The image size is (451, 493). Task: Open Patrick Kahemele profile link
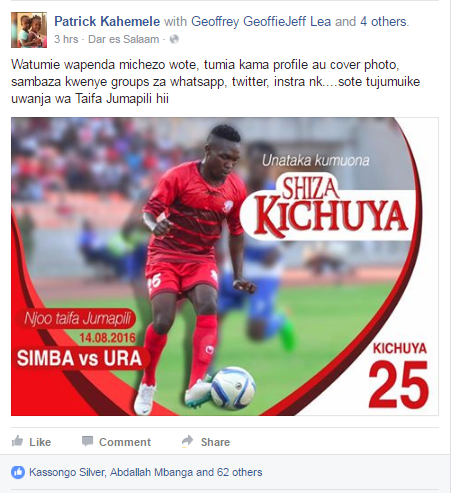click(x=107, y=22)
